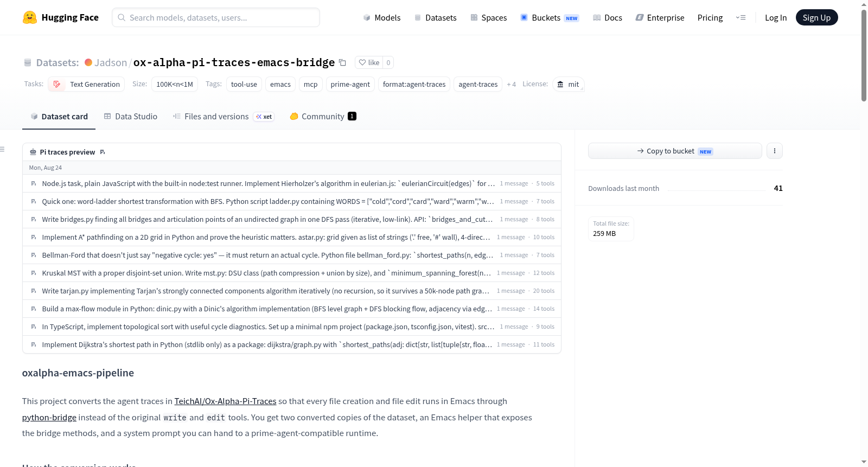Open the Bellman-Ford negative cycle trace

(x=292, y=255)
